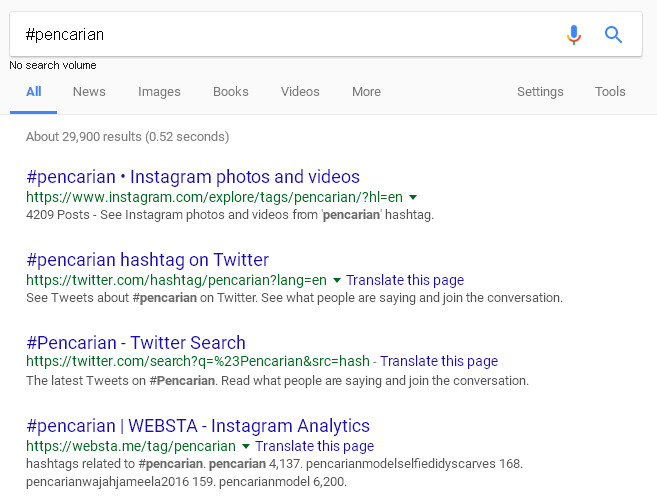
Task: Expand the More search categories menu
Action: (x=367, y=92)
